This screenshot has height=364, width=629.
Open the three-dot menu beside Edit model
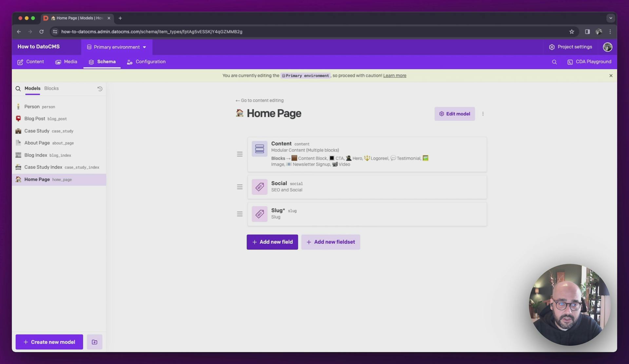(x=483, y=114)
